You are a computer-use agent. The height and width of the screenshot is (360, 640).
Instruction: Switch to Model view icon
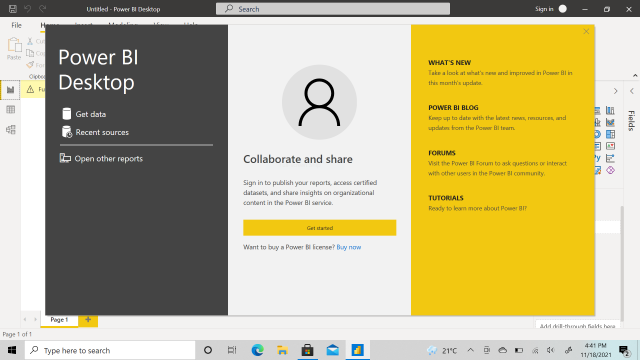point(11,129)
